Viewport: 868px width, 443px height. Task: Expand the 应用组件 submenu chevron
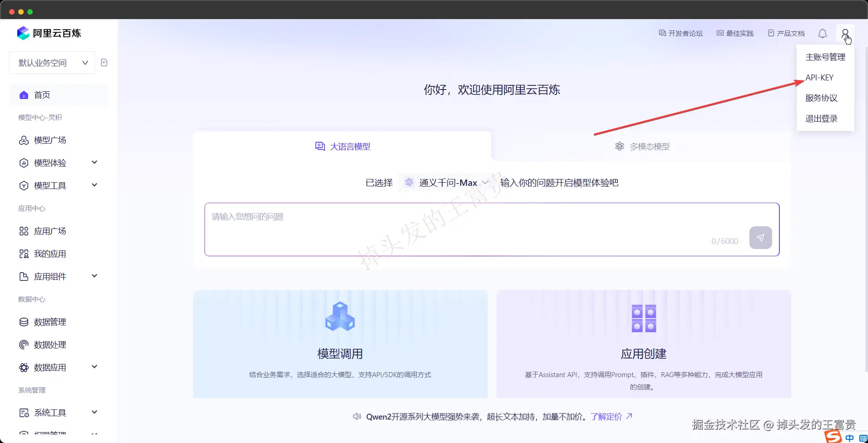[95, 276]
